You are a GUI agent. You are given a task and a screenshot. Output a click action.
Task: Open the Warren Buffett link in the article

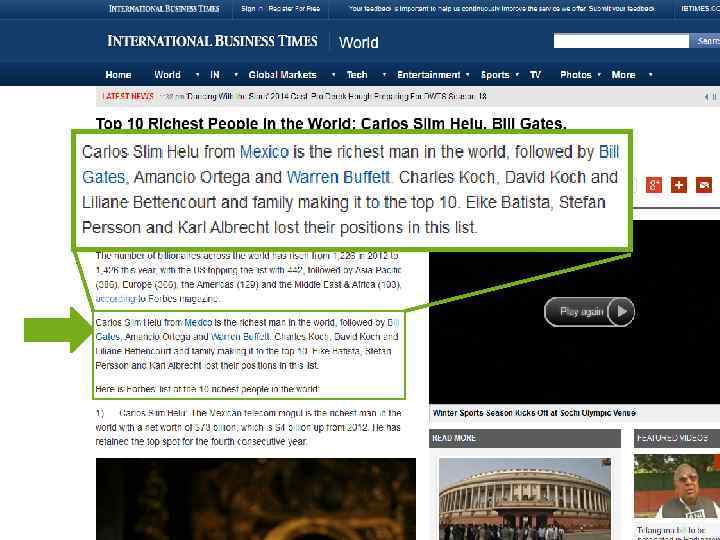pos(240,337)
